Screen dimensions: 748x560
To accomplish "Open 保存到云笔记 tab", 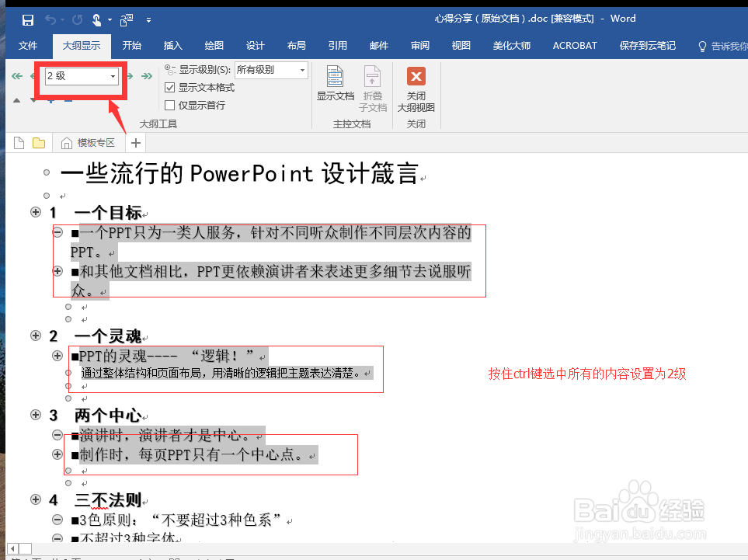I will click(x=647, y=46).
